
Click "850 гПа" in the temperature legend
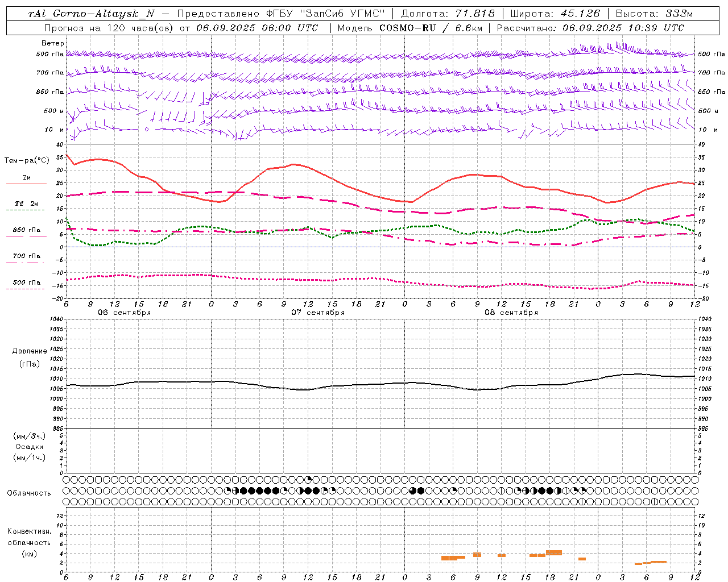27,230
